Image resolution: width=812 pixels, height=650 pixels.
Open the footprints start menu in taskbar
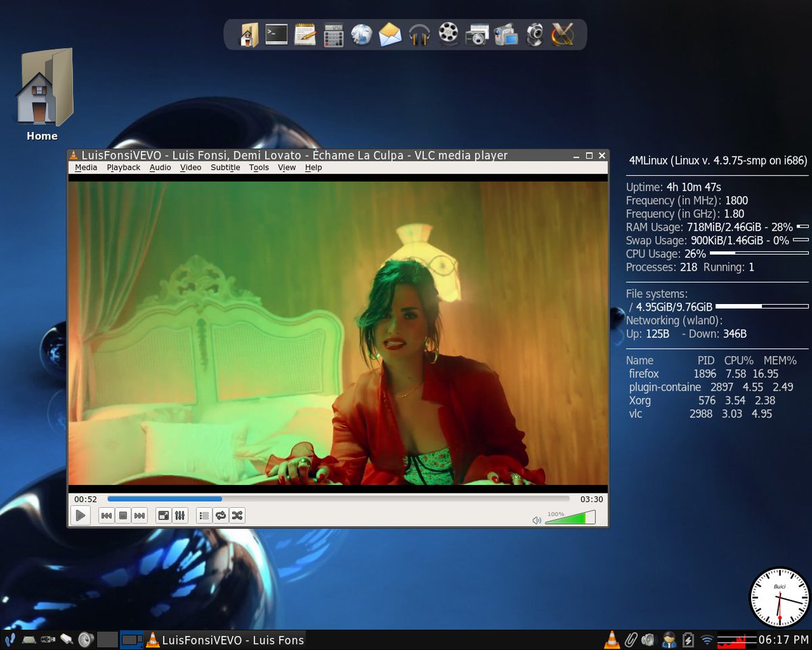pyautogui.click(x=9, y=639)
